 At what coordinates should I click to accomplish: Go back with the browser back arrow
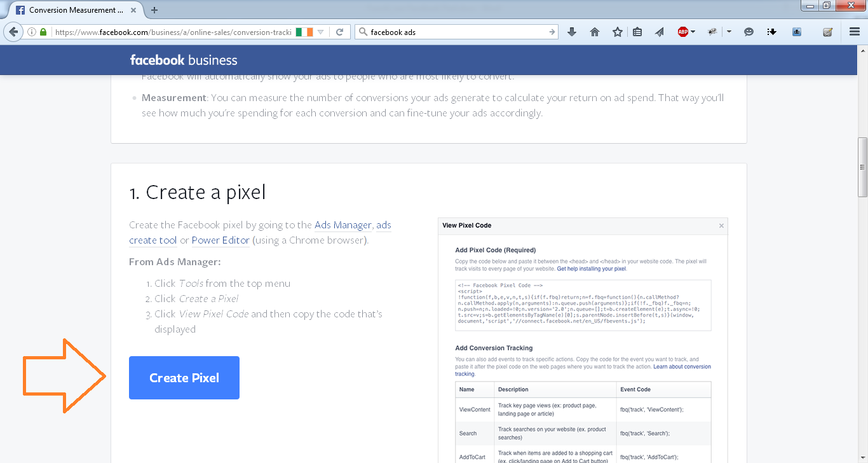[x=13, y=32]
